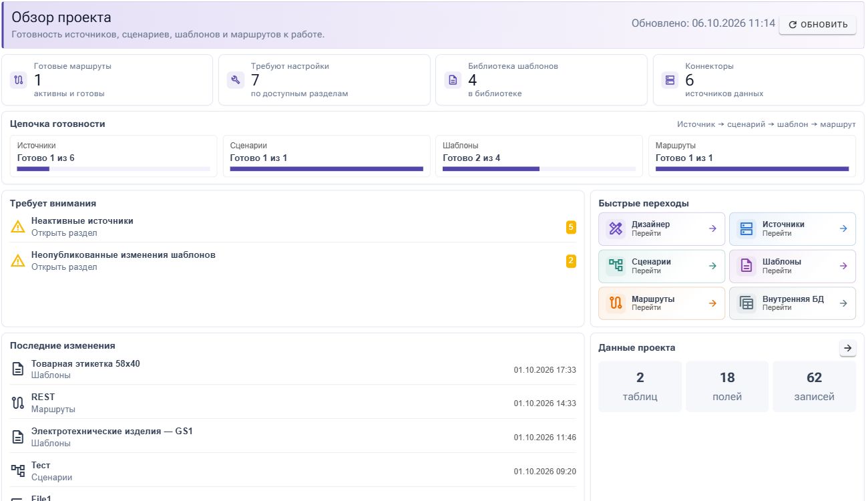This screenshot has width=868, height=501.
Task: Click the Обзор проекта heading
Action: coord(61,17)
